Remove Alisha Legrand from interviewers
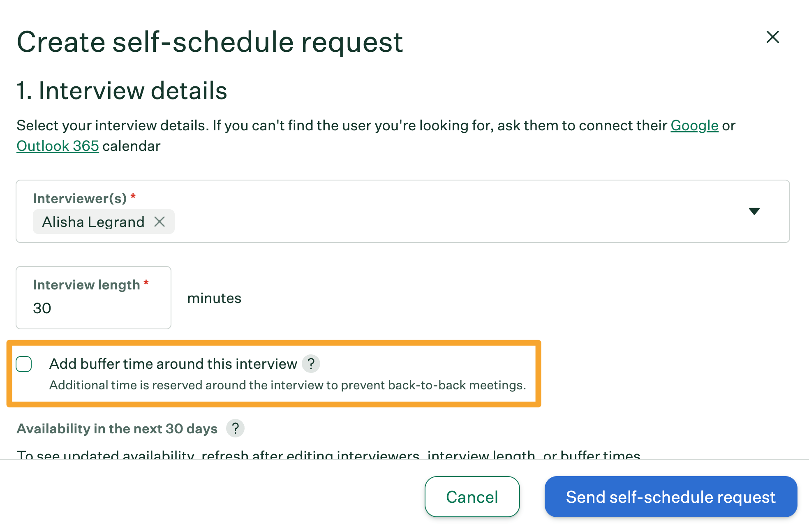 tap(159, 222)
